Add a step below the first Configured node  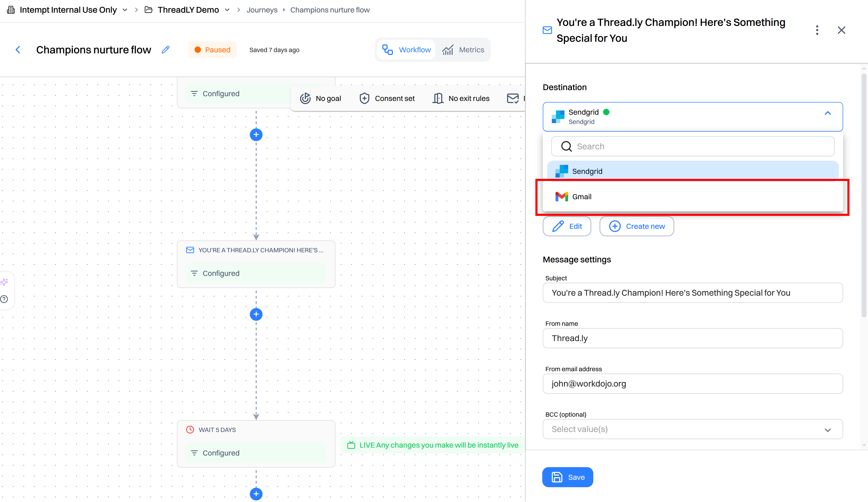point(256,135)
